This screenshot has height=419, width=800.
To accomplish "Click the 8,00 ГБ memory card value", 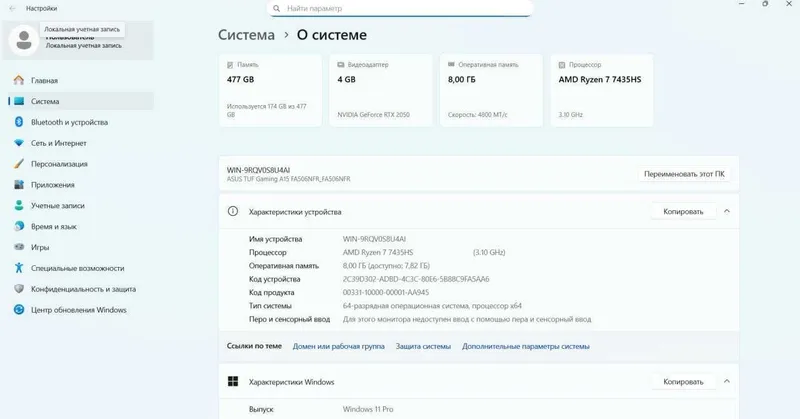I will pyautogui.click(x=462, y=80).
